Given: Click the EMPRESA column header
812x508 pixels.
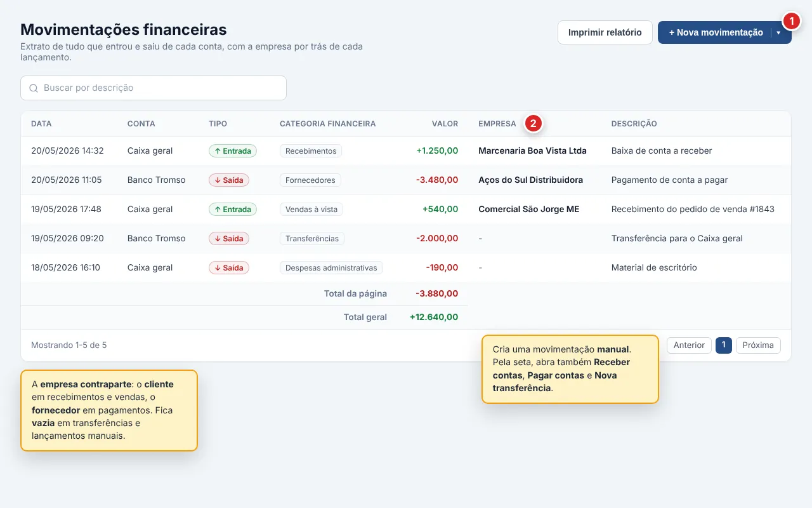Looking at the screenshot, I should (497, 124).
